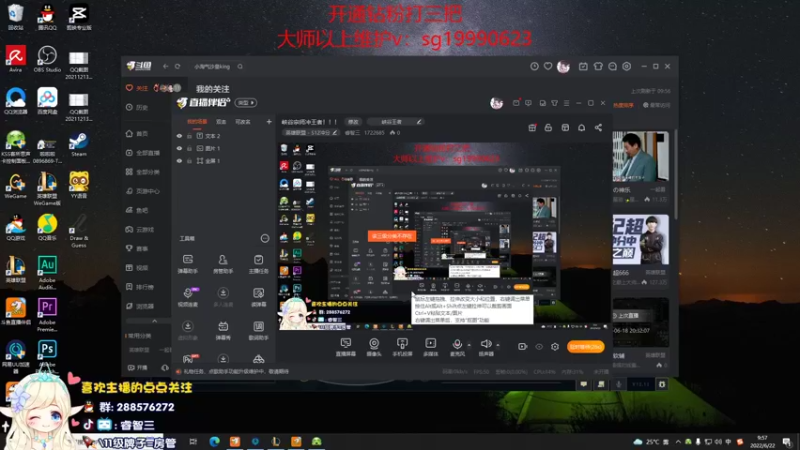
Task: Open the notification bell above the preview
Action: click(x=581, y=128)
